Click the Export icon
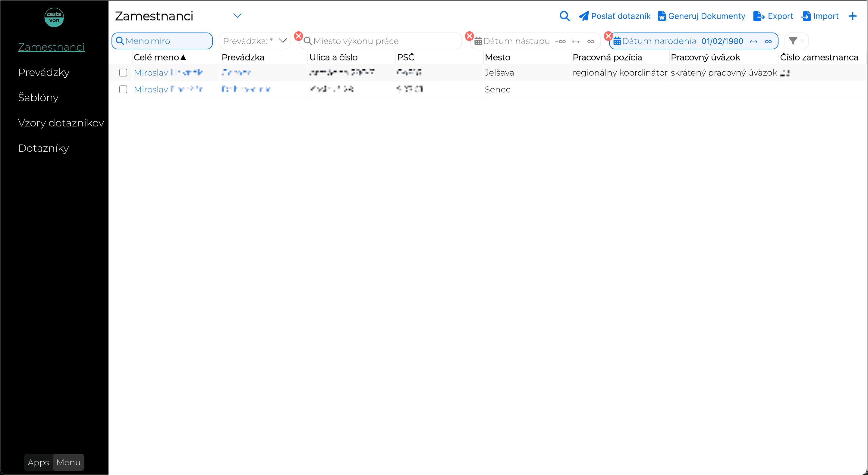The image size is (868, 475). click(759, 16)
